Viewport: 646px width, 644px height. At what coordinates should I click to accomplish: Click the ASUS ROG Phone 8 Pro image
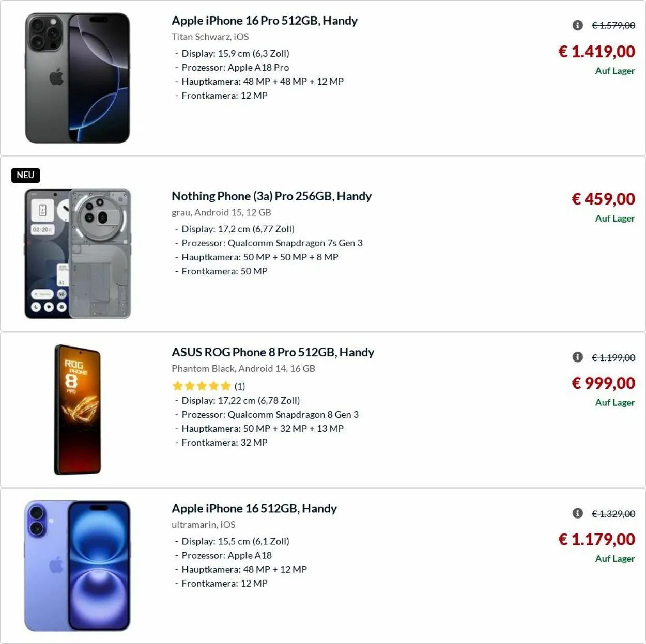coord(78,410)
